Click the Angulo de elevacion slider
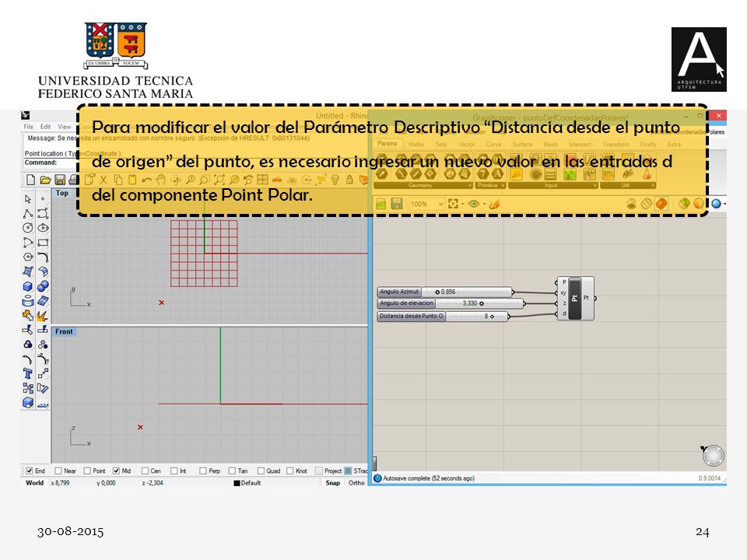 click(x=451, y=303)
